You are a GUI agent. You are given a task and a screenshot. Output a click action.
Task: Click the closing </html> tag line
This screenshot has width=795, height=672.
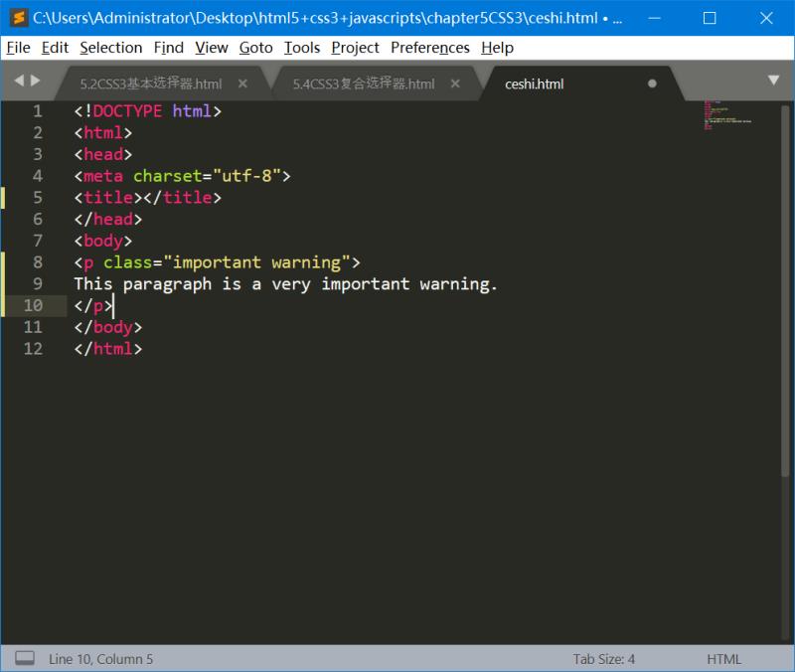point(108,348)
